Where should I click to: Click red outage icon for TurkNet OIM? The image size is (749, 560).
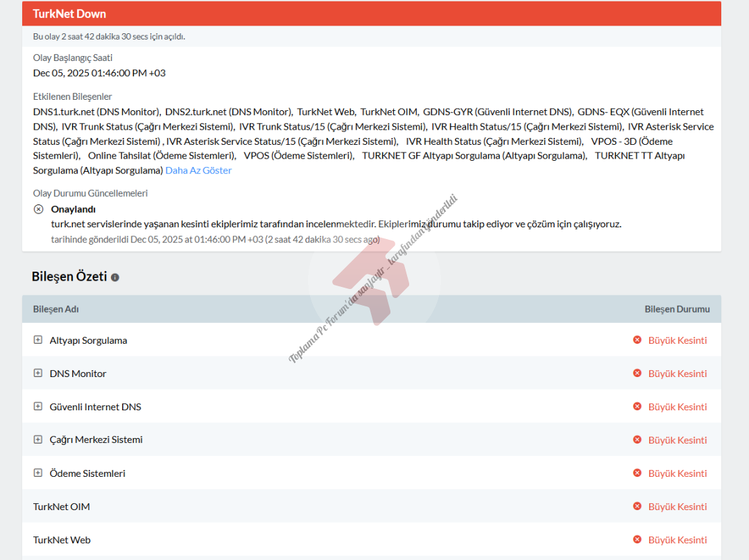tap(637, 506)
